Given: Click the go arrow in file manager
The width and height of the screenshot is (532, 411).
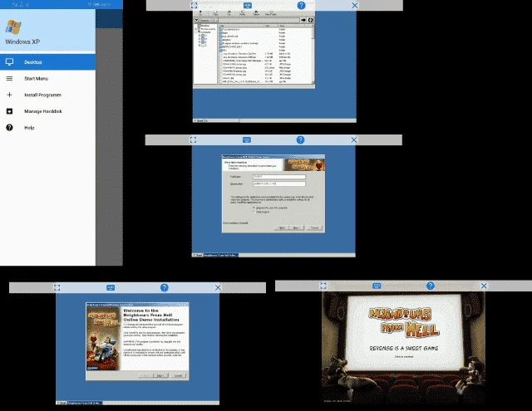Looking at the screenshot, I should (x=303, y=20).
